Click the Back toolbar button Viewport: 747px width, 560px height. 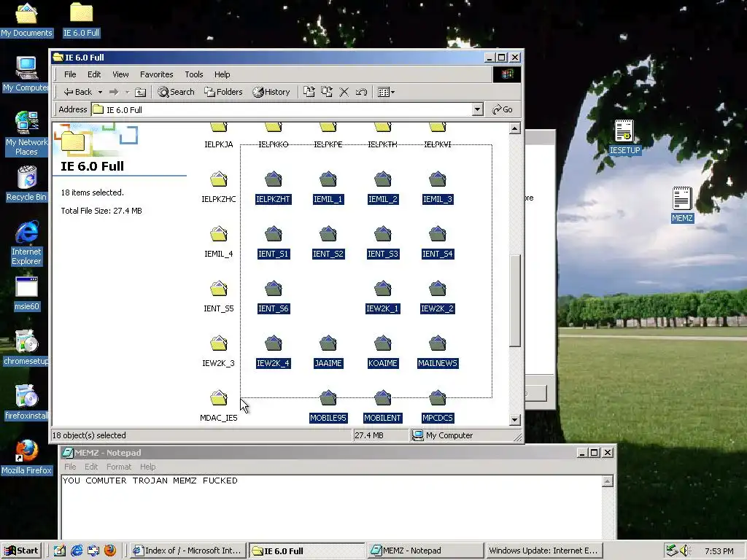77,92
